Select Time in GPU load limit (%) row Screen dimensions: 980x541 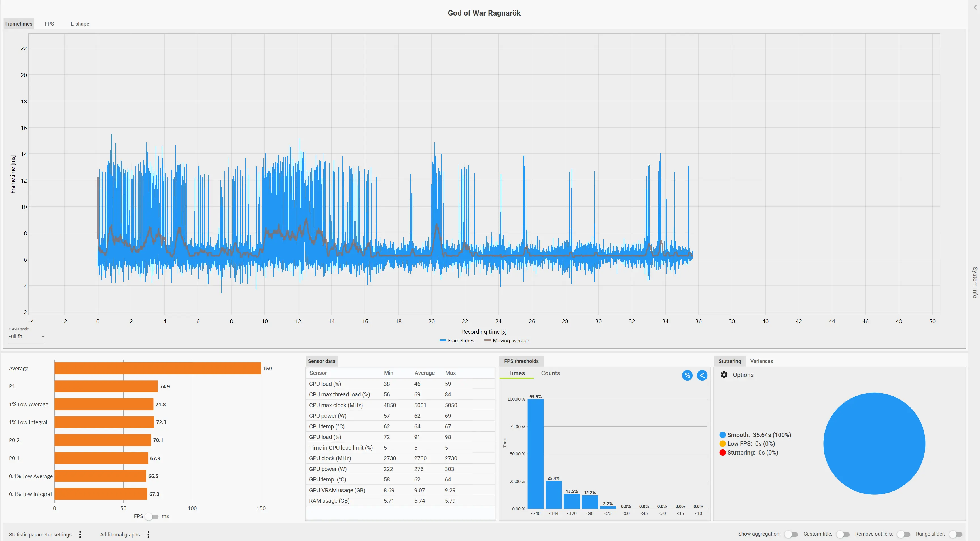click(401, 448)
